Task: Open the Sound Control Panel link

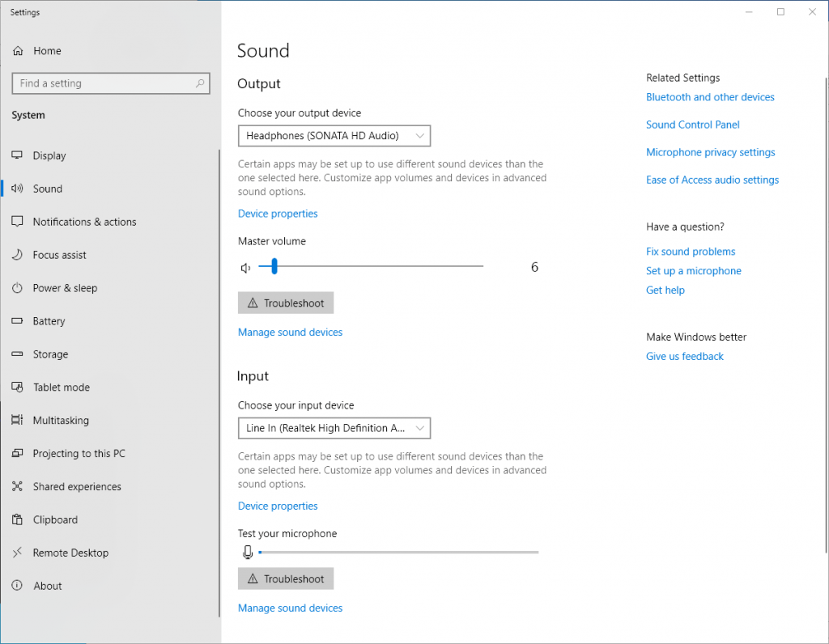Action: click(x=692, y=125)
